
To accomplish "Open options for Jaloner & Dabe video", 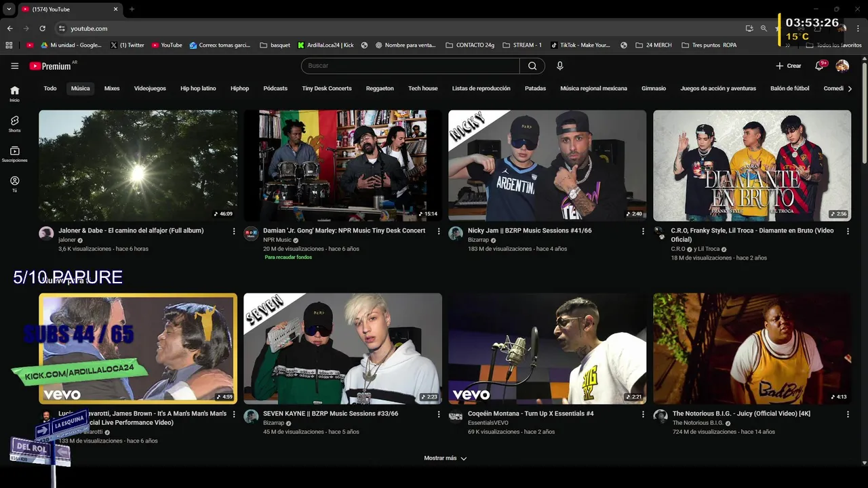I will [234, 231].
